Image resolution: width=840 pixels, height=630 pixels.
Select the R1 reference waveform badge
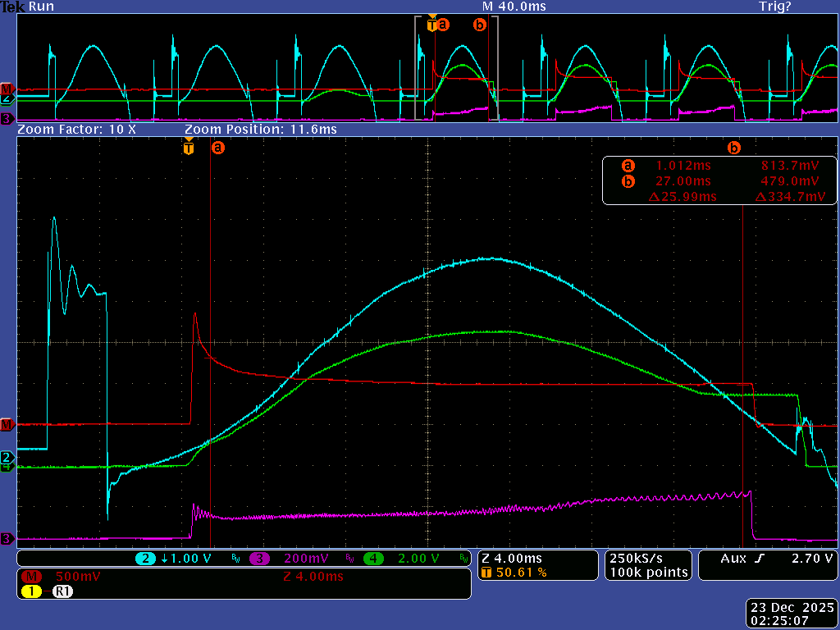(x=63, y=591)
